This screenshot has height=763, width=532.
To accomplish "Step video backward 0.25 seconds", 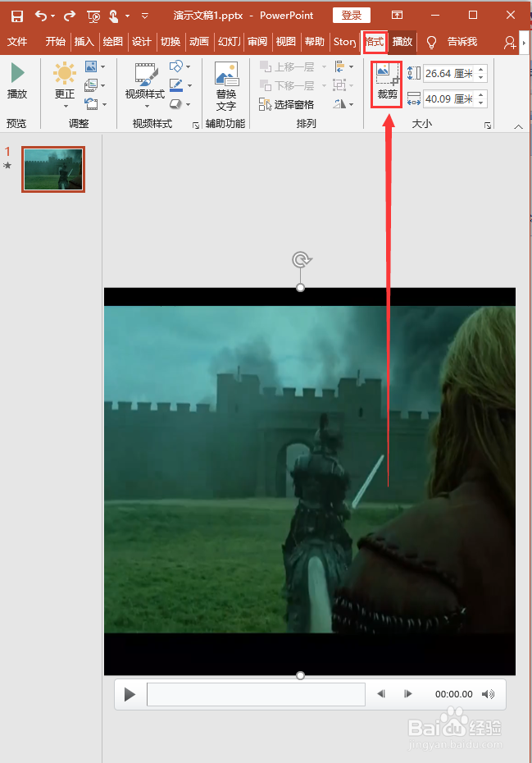I will 381,694.
